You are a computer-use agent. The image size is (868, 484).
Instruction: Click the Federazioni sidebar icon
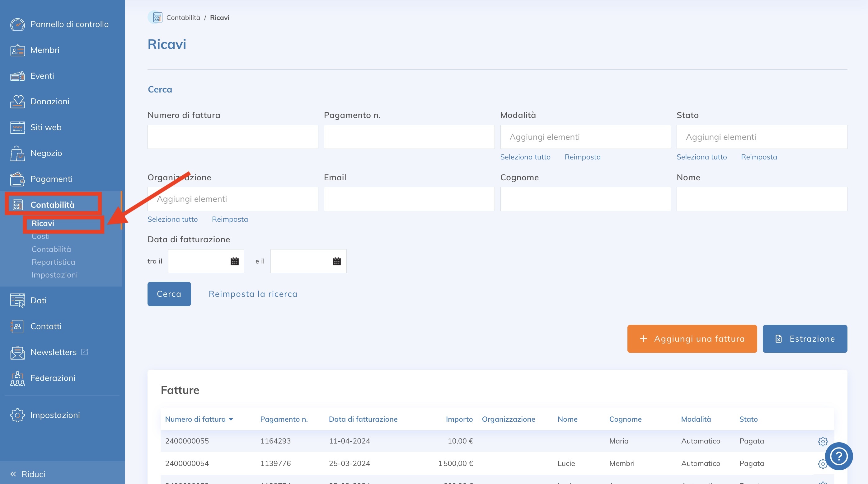[17, 378]
